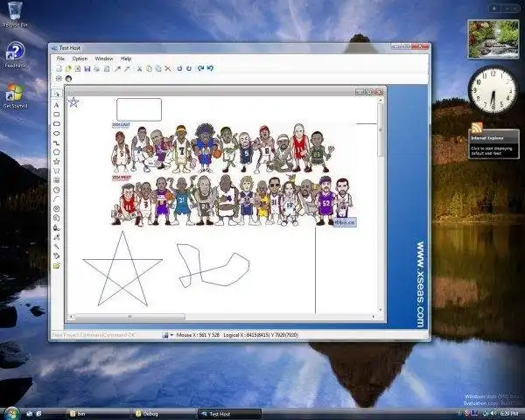
Task: Click the horizontal scrollbar thumb in document
Action: (129, 317)
